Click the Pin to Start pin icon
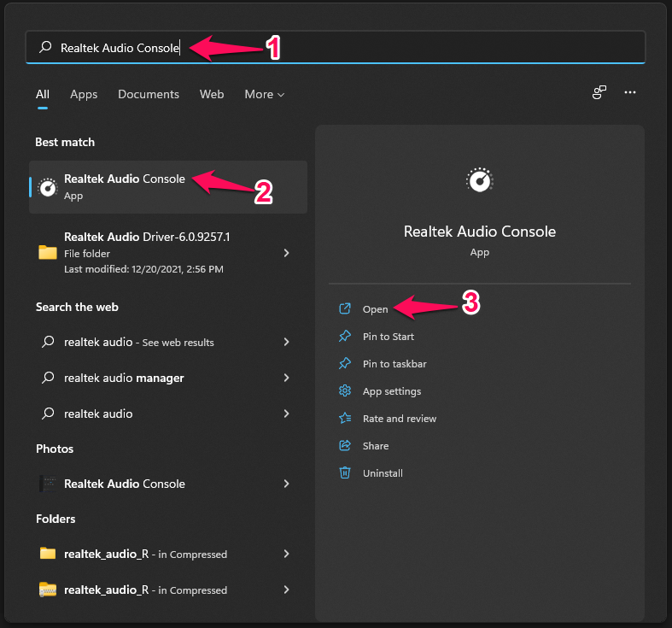 [345, 337]
